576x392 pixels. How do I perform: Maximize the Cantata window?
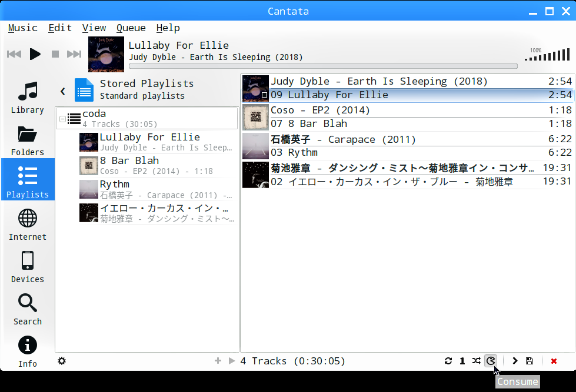550,11
